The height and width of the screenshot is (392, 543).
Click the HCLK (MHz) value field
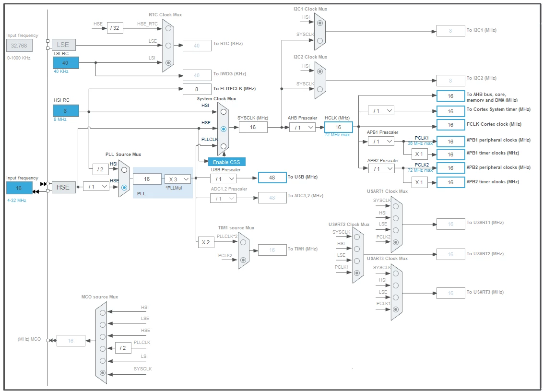coord(338,127)
